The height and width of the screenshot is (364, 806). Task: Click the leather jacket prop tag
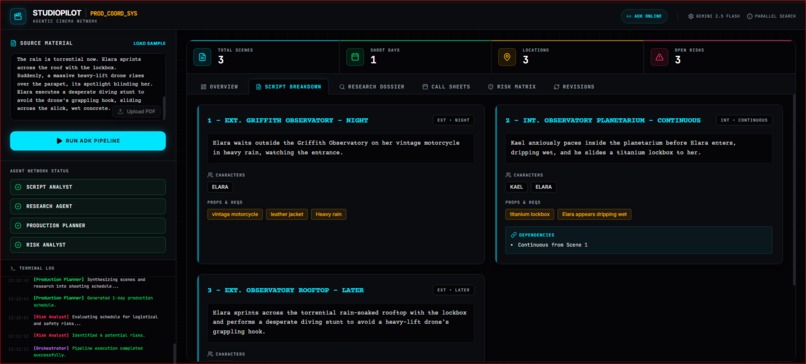(287, 214)
